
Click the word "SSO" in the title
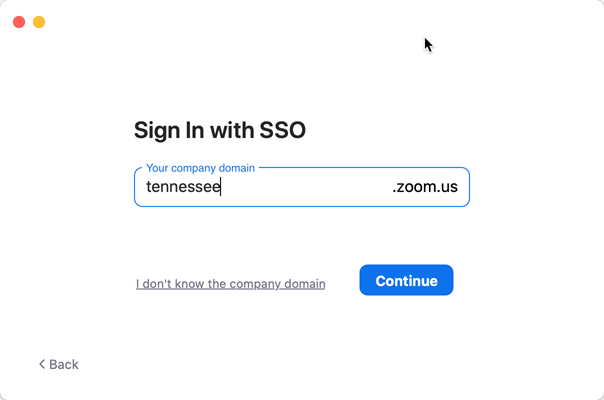(x=282, y=130)
